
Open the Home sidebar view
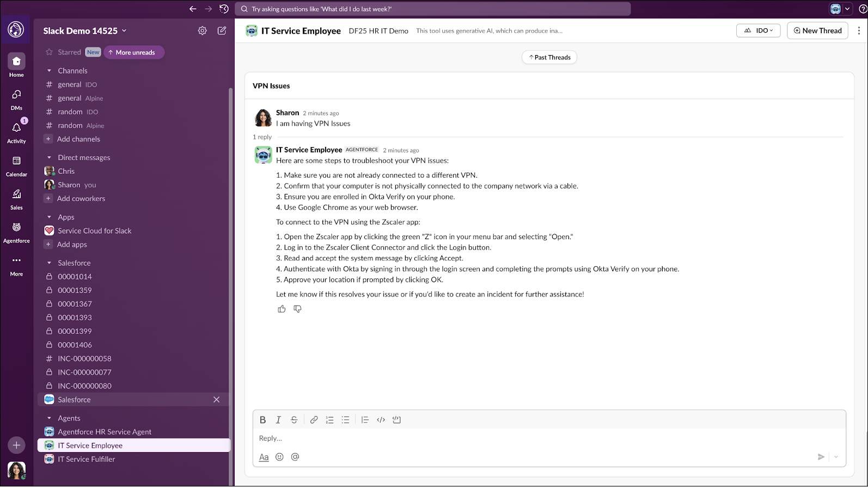coord(16,65)
